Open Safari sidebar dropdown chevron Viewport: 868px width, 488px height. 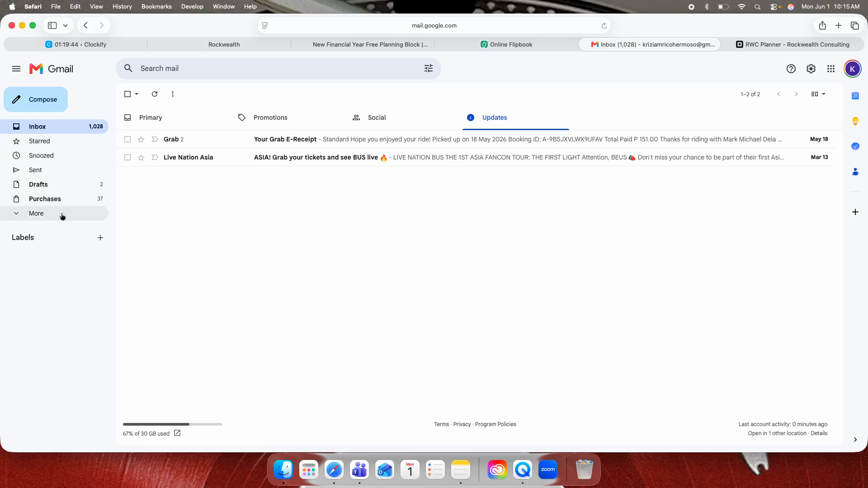tap(66, 26)
